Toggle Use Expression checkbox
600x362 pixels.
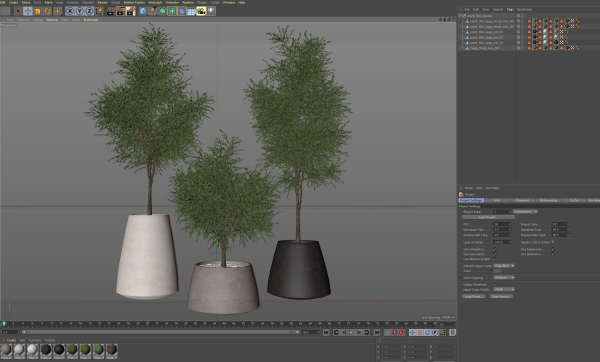[x=553, y=249]
